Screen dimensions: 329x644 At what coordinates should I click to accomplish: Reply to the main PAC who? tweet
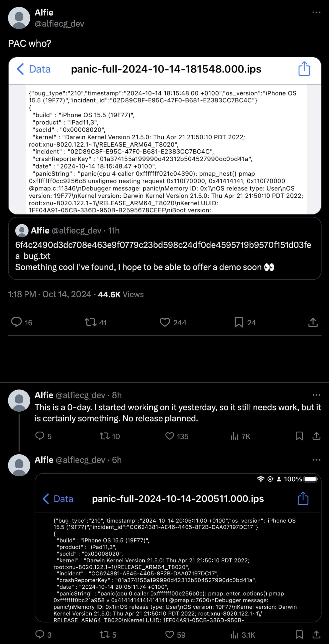point(17,322)
